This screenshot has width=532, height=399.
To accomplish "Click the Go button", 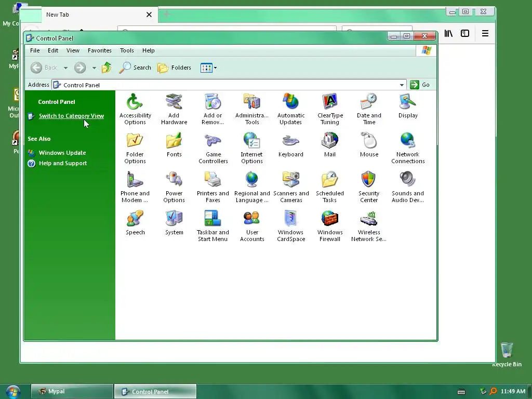I will (x=420, y=85).
